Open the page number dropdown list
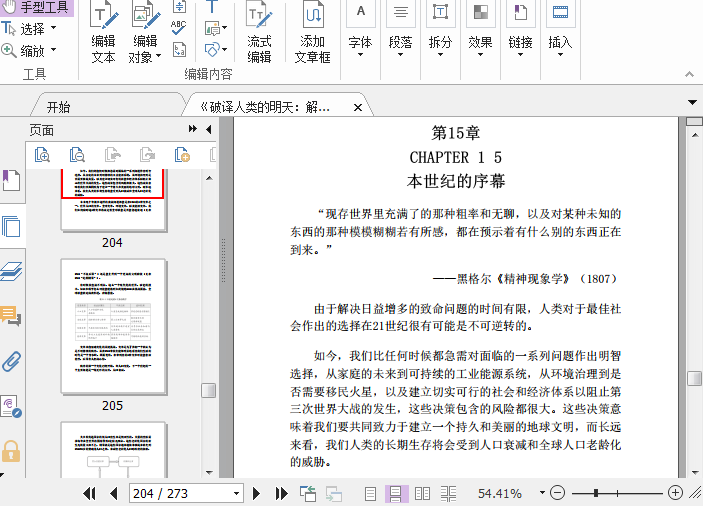Image resolution: width=703 pixels, height=506 pixels. [x=237, y=493]
